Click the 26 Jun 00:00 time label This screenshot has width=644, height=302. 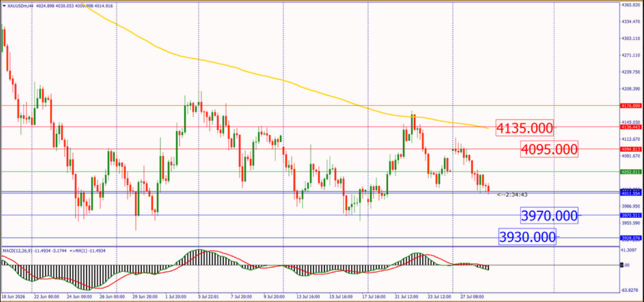coord(111,296)
